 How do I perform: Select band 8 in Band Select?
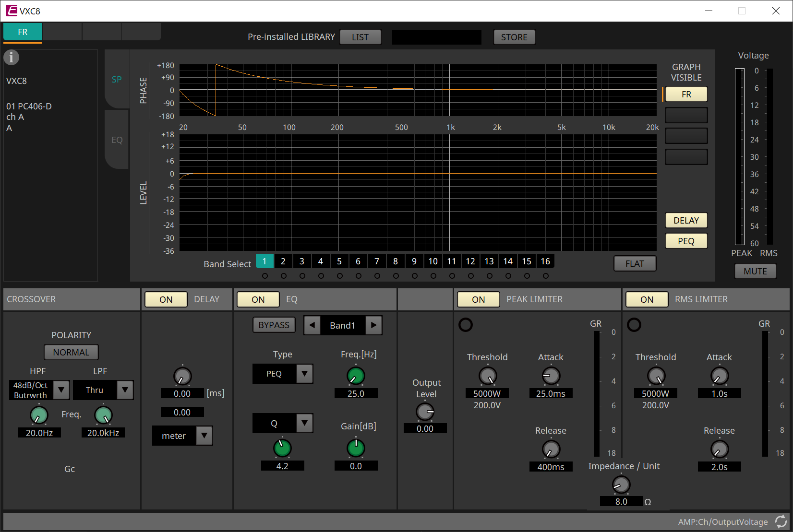tap(396, 261)
